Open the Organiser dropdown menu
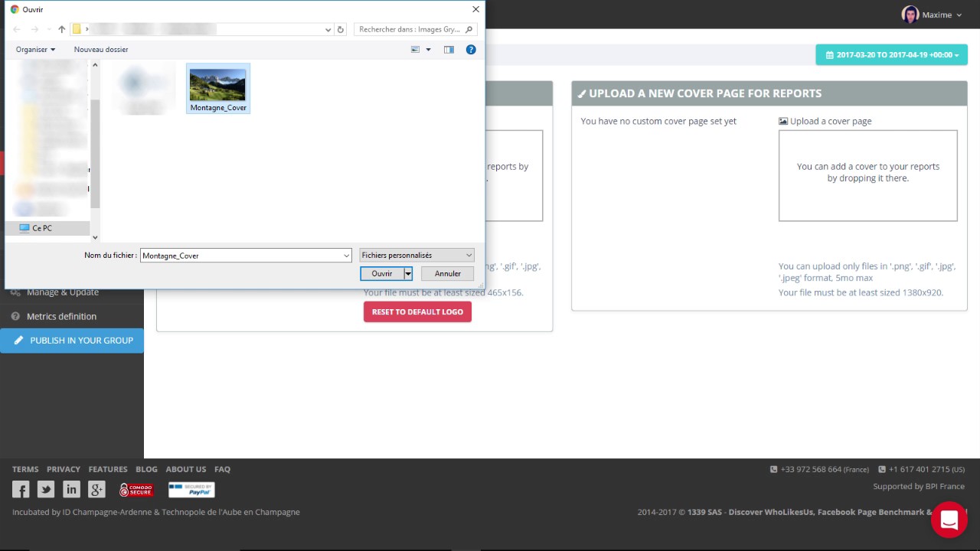 (x=35, y=49)
